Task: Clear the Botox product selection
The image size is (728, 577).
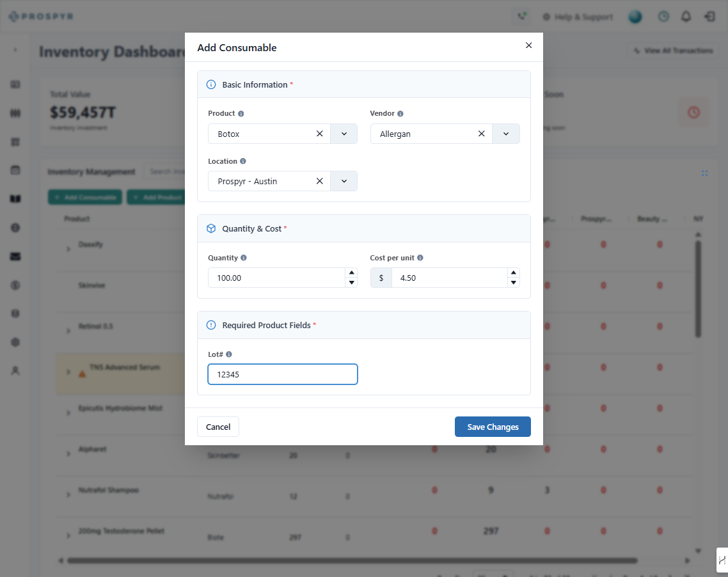Action: [x=319, y=134]
